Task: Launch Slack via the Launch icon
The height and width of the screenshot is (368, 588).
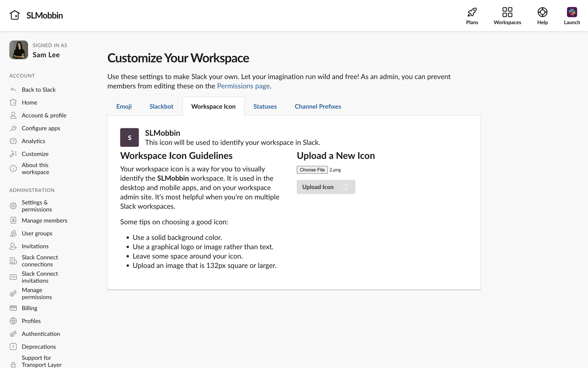Action: [x=571, y=12]
